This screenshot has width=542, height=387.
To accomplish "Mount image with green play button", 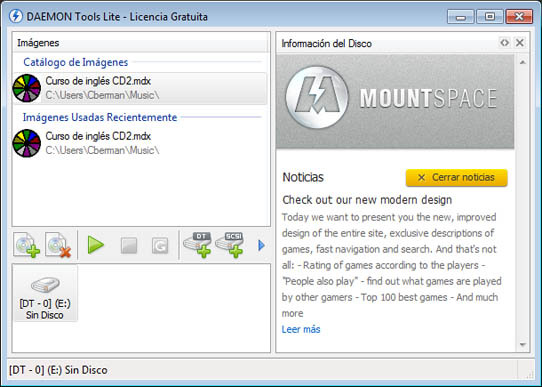I will 96,245.
